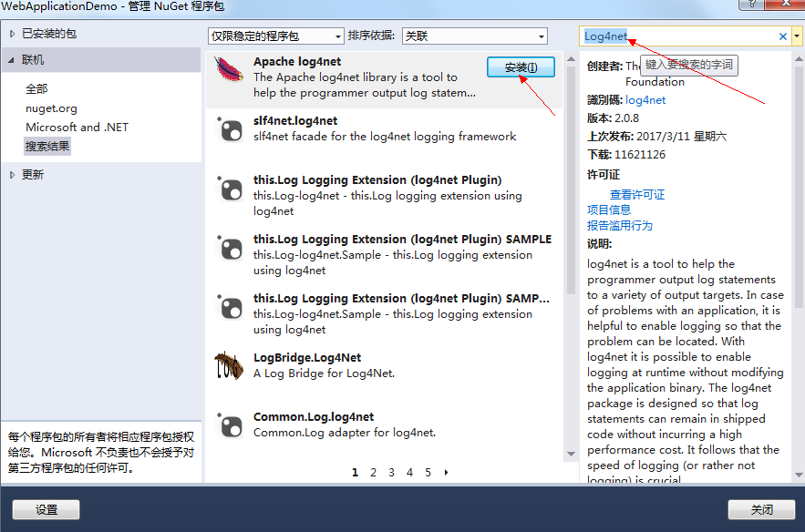Select the Apache log4net package title

297,62
